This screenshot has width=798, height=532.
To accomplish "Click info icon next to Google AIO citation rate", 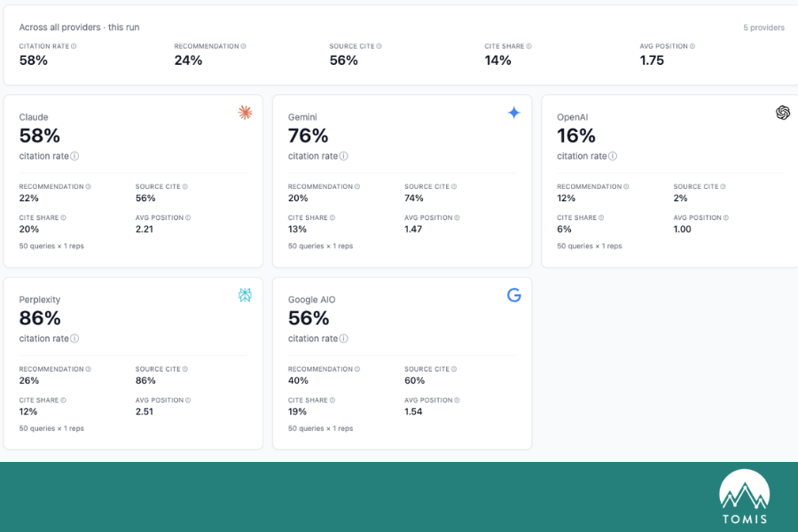I will pos(344,339).
